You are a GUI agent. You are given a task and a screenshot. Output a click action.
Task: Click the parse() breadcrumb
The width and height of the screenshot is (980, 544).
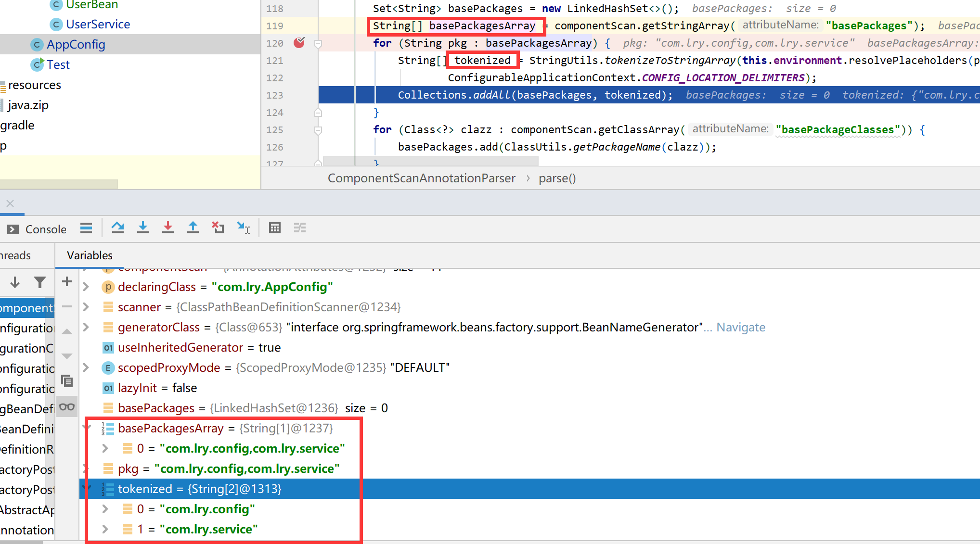[x=557, y=178]
